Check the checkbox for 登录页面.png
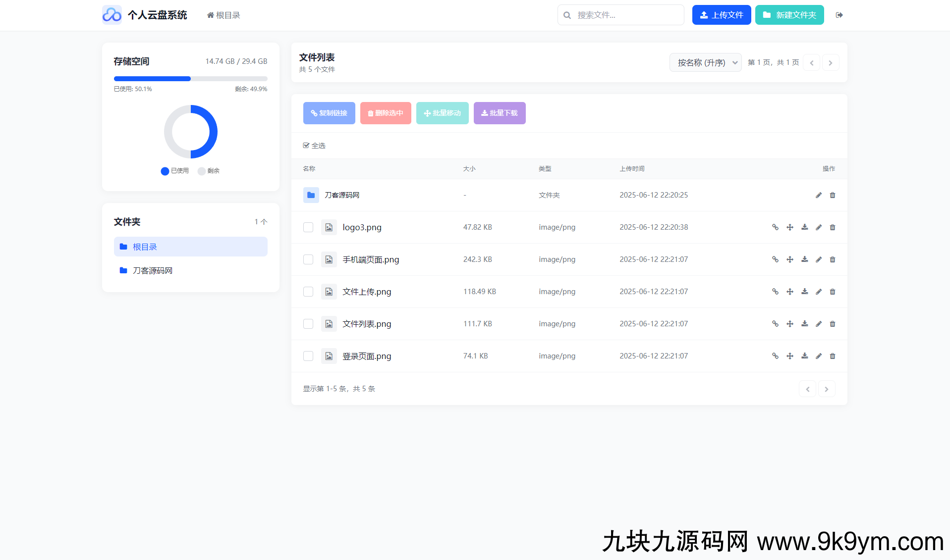Viewport: 950px width, 560px height. pos(308,356)
